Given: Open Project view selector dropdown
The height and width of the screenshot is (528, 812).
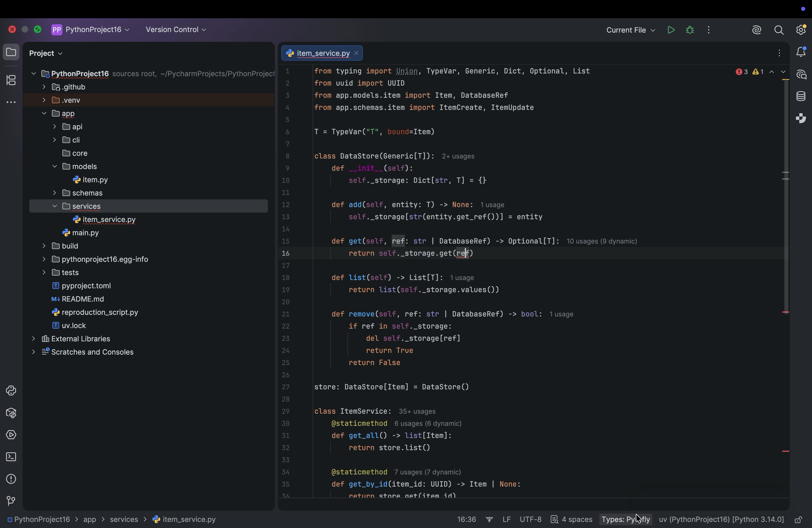Looking at the screenshot, I should (x=46, y=53).
